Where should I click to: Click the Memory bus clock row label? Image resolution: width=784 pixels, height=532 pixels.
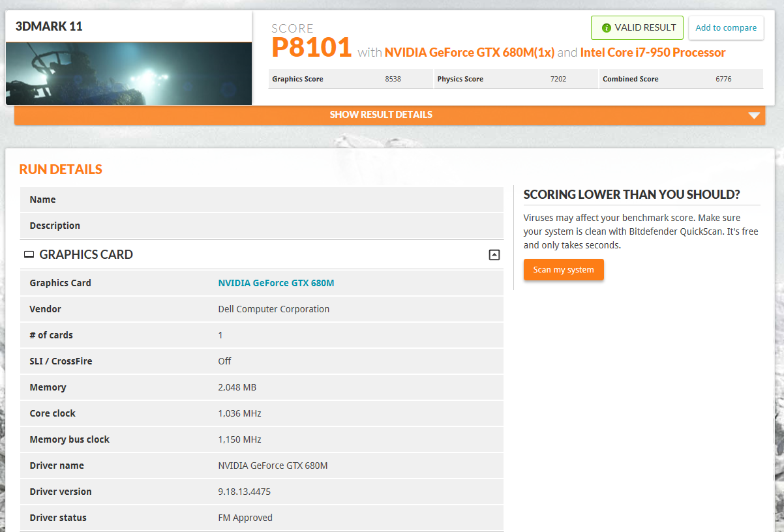click(70, 439)
